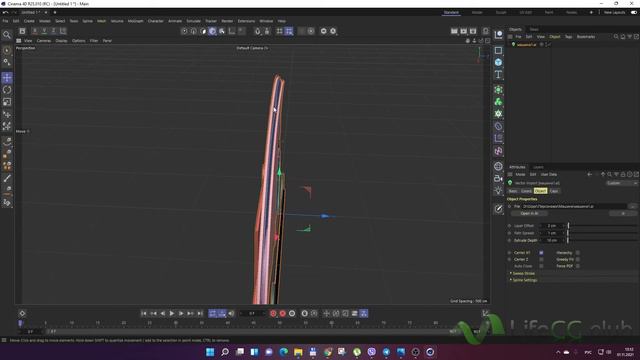Image resolution: width=640 pixels, height=360 pixels.
Task: Open the MoGraph menu
Action: 136,21
